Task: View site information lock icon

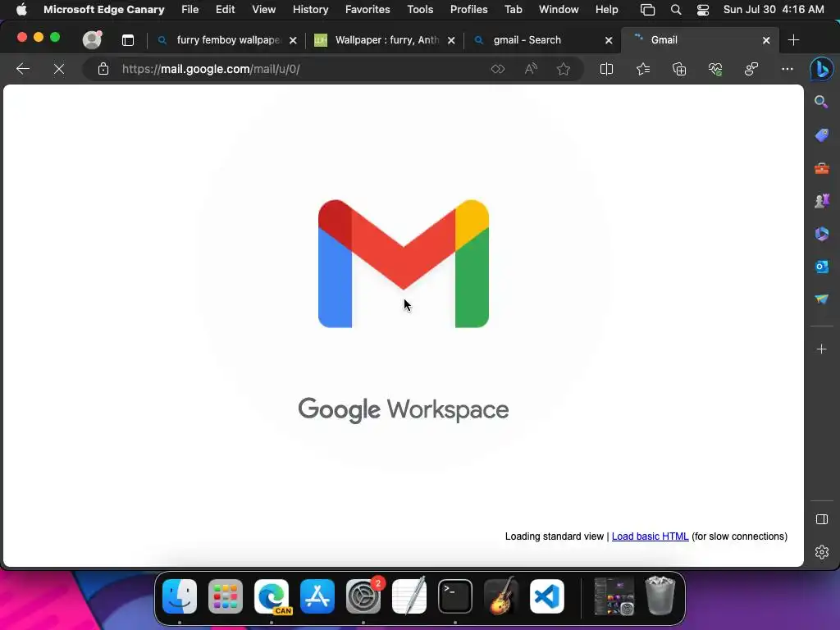Action: click(103, 69)
